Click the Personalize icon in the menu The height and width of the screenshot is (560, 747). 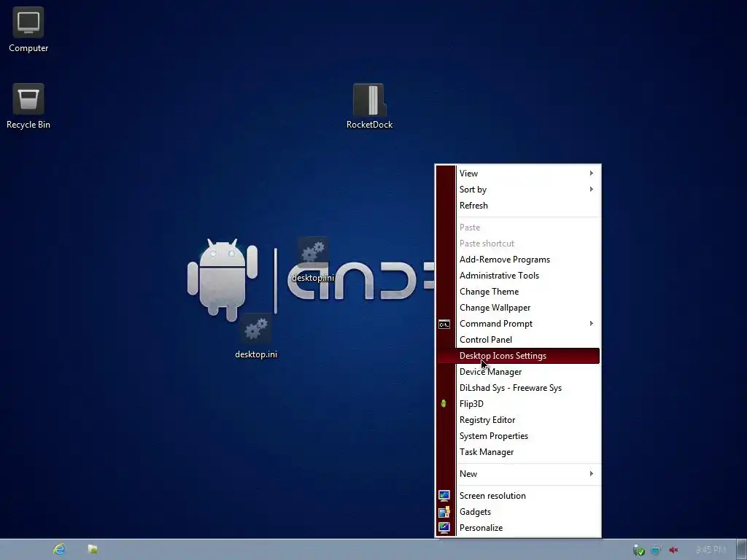pos(444,528)
